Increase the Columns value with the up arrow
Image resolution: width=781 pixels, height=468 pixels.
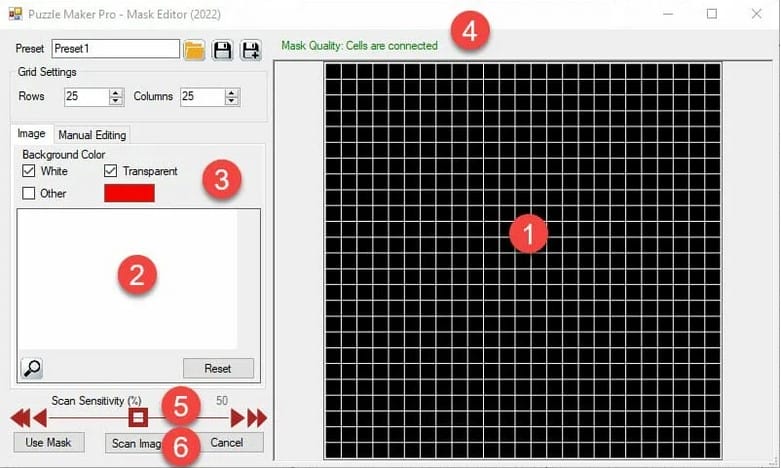click(x=232, y=93)
